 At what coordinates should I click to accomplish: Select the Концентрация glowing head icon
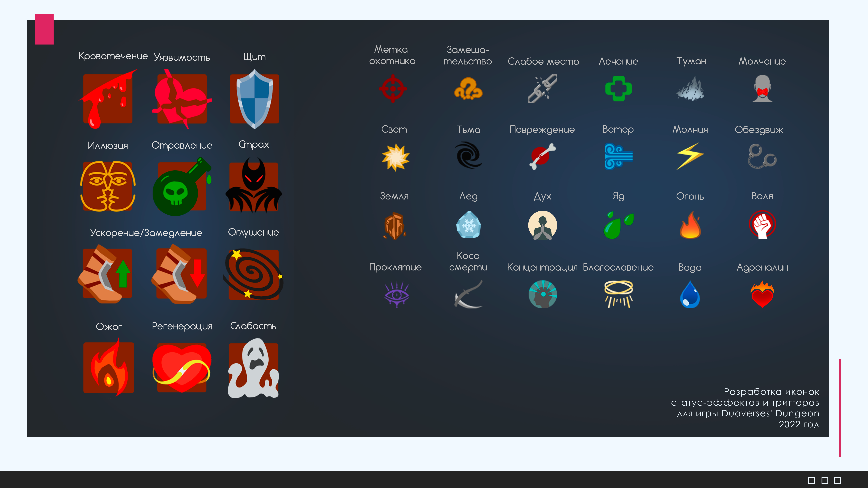[x=542, y=294]
